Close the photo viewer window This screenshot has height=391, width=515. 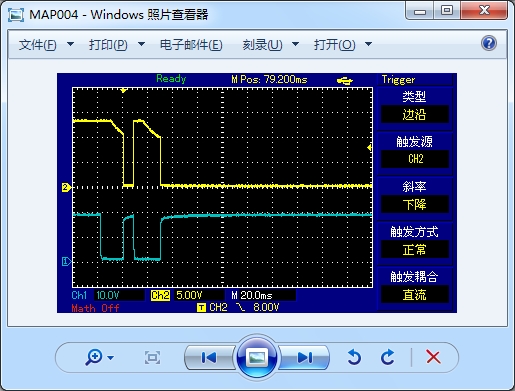tap(484, 11)
